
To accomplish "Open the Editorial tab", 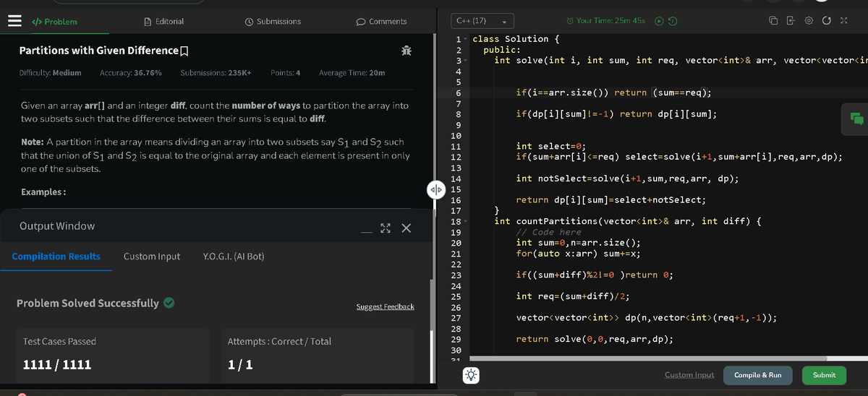I will [x=164, y=22].
